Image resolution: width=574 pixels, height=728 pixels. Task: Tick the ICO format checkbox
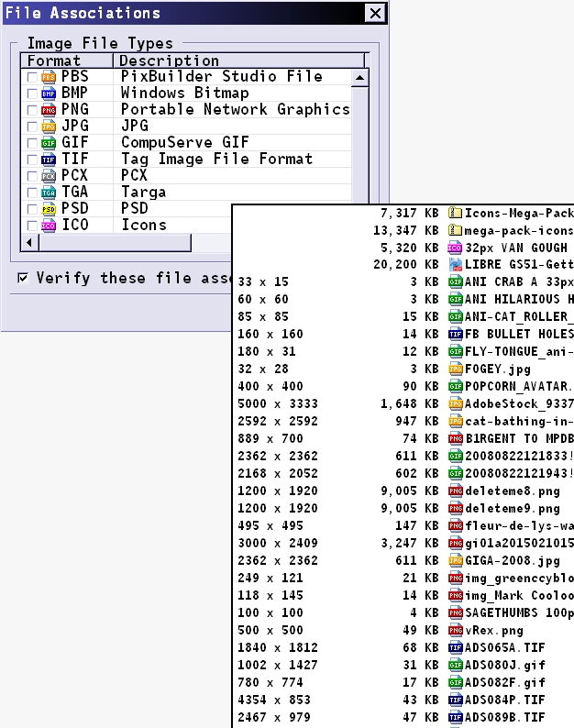(x=32, y=226)
